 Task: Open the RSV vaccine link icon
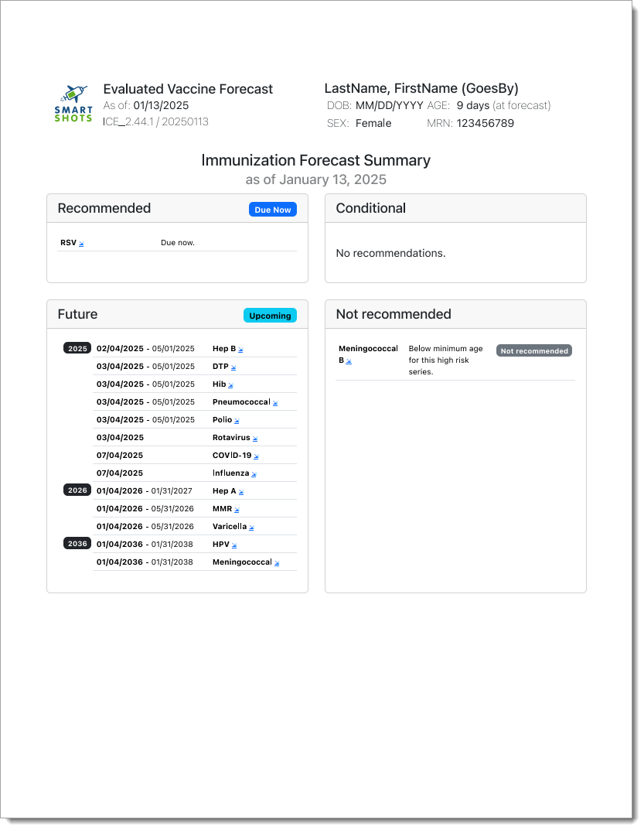tap(81, 244)
